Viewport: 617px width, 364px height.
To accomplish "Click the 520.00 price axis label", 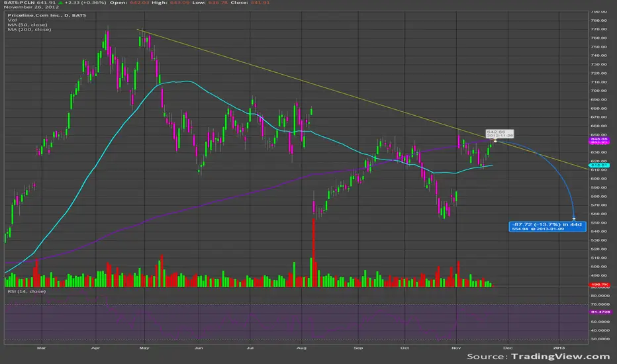I will [x=598, y=249].
